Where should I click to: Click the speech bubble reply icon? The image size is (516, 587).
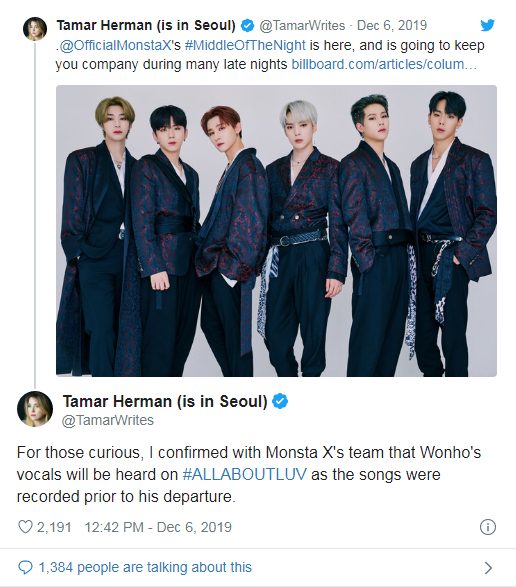coord(25,568)
